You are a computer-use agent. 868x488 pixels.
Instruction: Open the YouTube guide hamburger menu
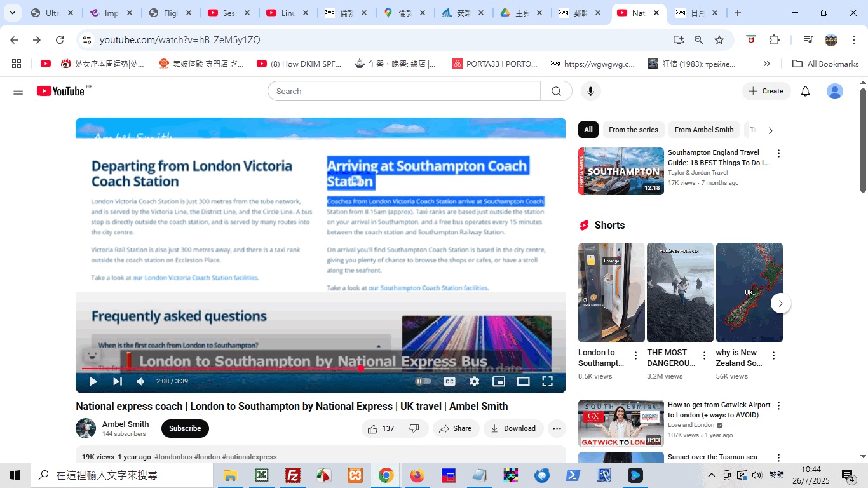click(x=18, y=91)
